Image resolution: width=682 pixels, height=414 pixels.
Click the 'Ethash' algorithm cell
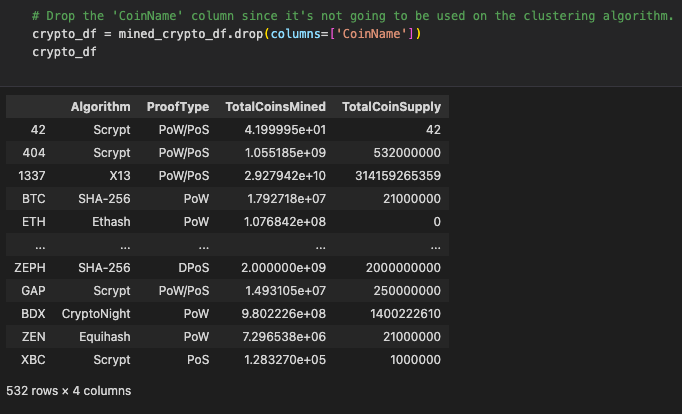(x=111, y=222)
